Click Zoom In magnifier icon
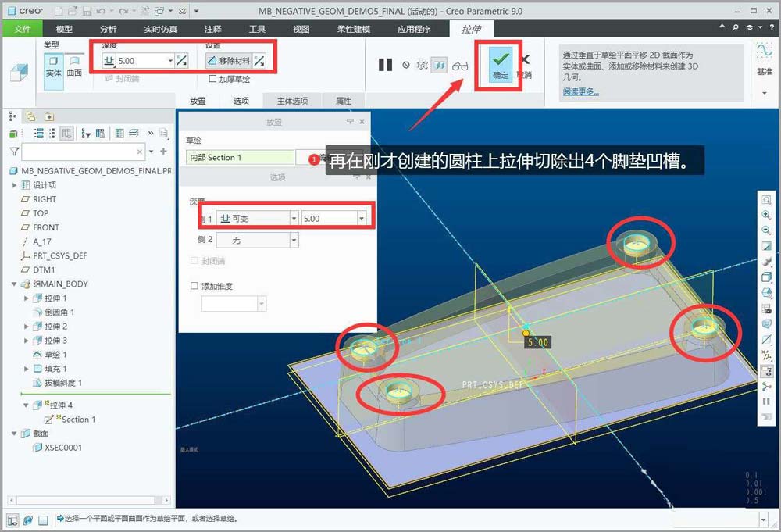Image resolution: width=781 pixels, height=532 pixels. (767, 215)
